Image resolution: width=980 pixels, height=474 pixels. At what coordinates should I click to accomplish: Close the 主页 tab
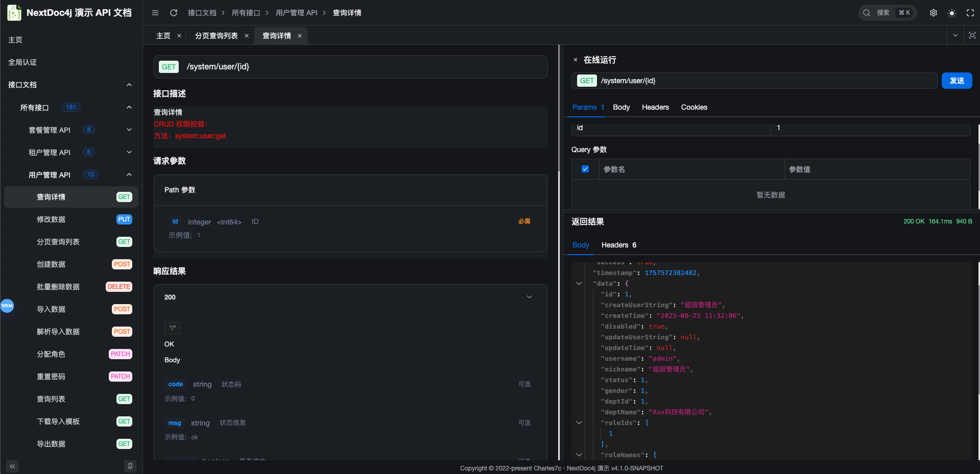179,36
